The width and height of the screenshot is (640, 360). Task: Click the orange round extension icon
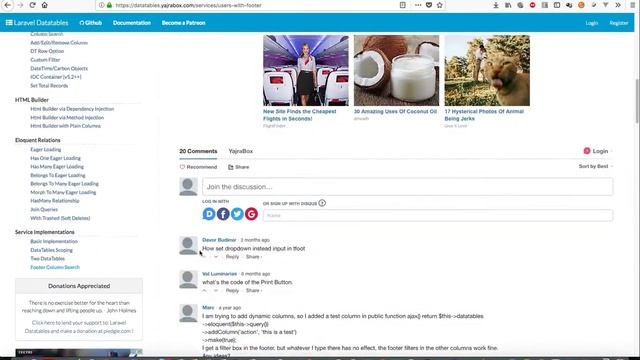coord(581,5)
